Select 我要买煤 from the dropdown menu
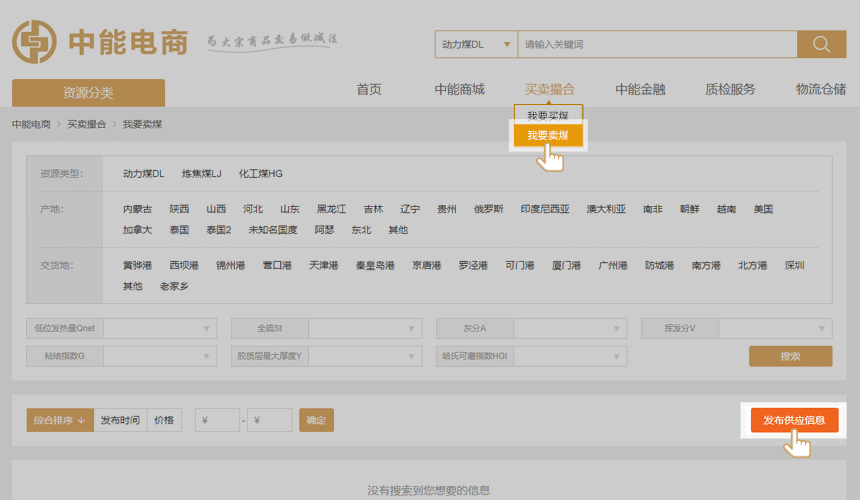 548,116
